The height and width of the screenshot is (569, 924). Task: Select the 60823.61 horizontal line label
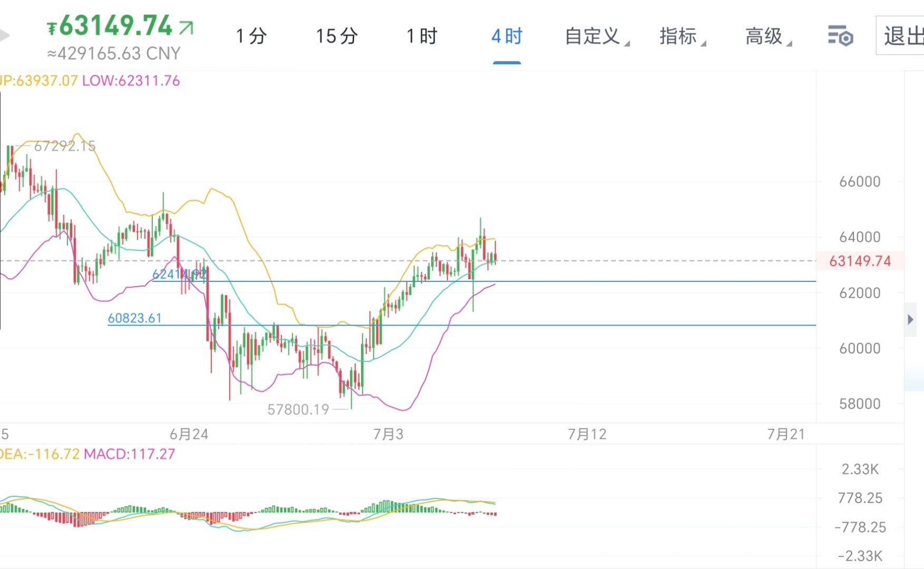click(134, 318)
